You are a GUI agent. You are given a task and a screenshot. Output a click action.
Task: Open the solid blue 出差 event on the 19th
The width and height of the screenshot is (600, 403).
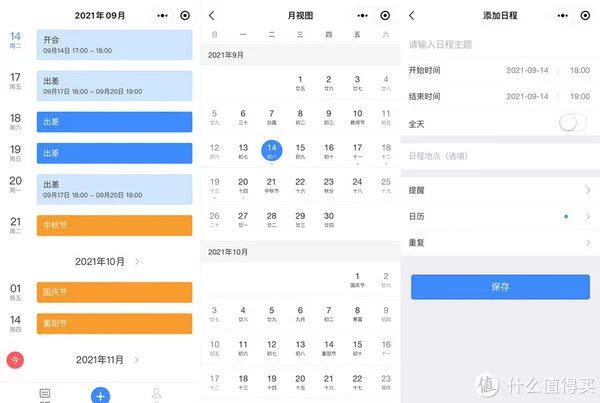click(x=114, y=153)
